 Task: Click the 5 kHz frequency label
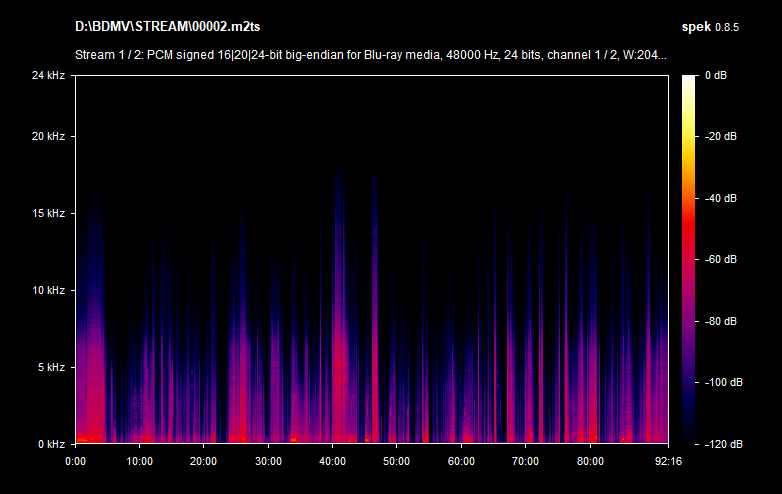(x=50, y=367)
